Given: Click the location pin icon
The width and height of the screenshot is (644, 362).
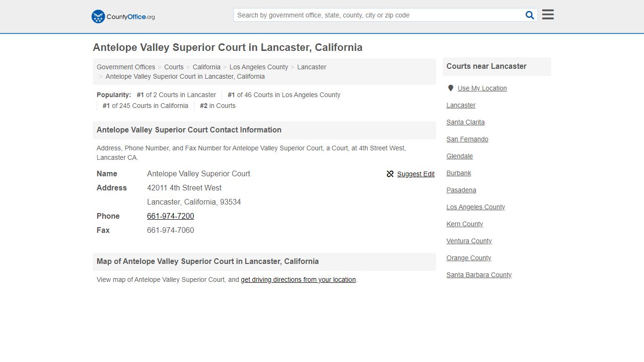Looking at the screenshot, I should pos(450,88).
